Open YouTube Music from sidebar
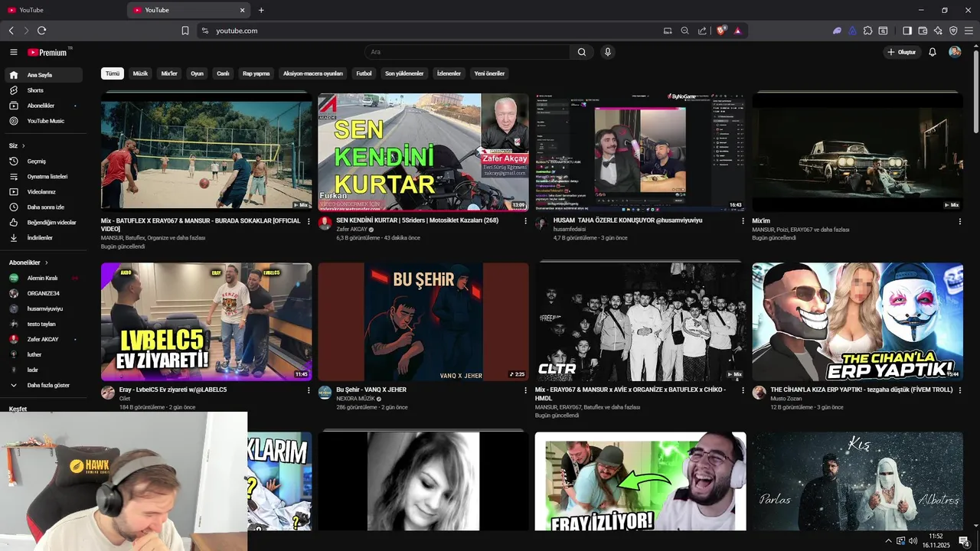 click(44, 121)
